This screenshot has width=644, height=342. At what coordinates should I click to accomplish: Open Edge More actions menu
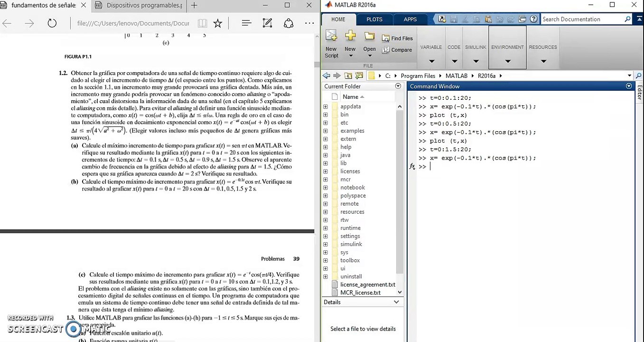tap(309, 23)
